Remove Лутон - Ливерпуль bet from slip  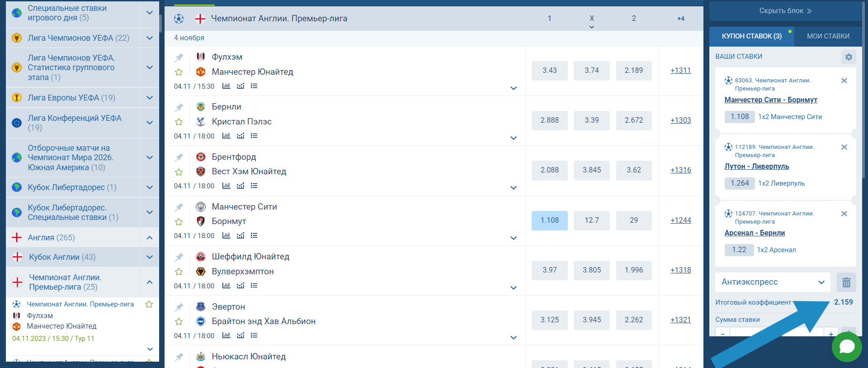pyautogui.click(x=844, y=147)
